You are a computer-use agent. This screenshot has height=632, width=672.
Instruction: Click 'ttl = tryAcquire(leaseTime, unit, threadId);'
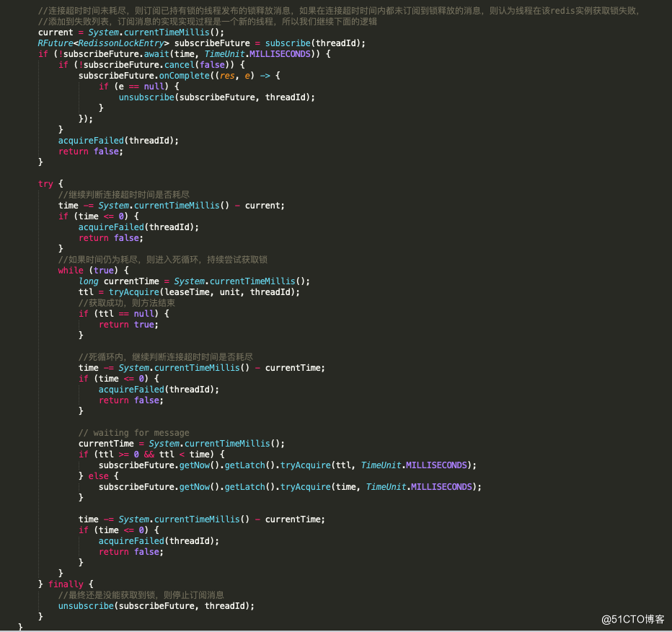point(189,292)
